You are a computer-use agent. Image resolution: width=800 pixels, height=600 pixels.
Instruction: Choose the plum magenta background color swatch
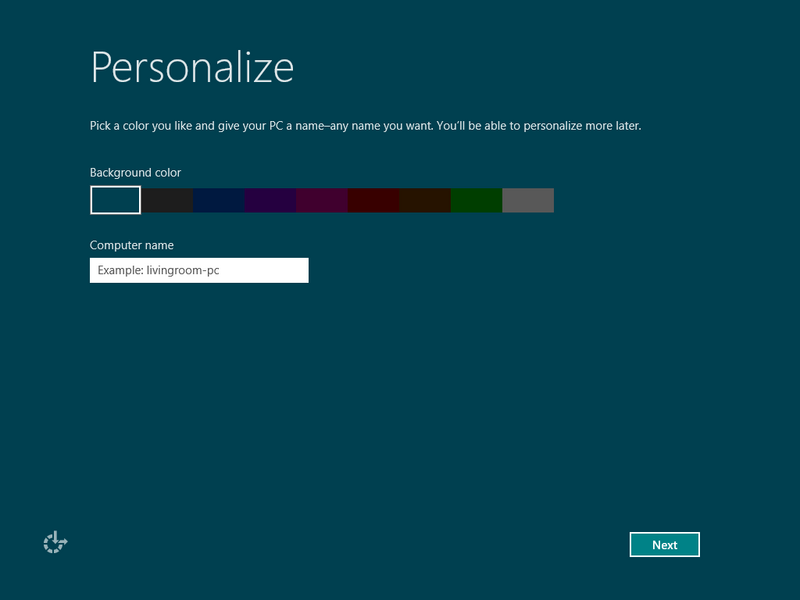(322, 200)
